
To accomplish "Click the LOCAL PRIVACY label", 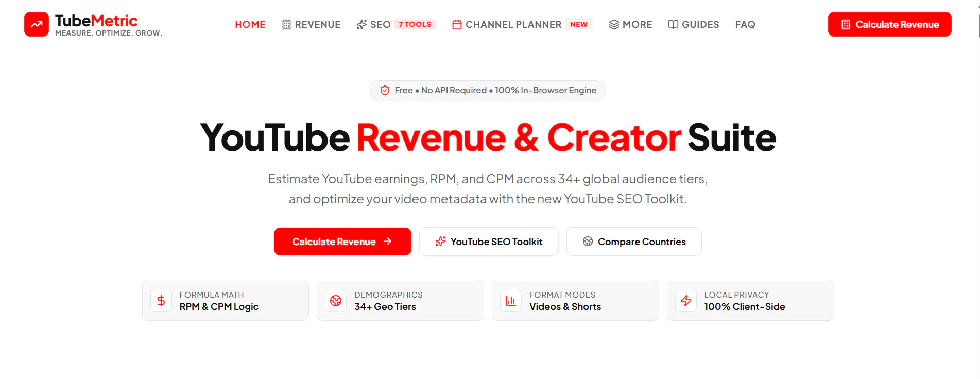I will (x=736, y=295).
